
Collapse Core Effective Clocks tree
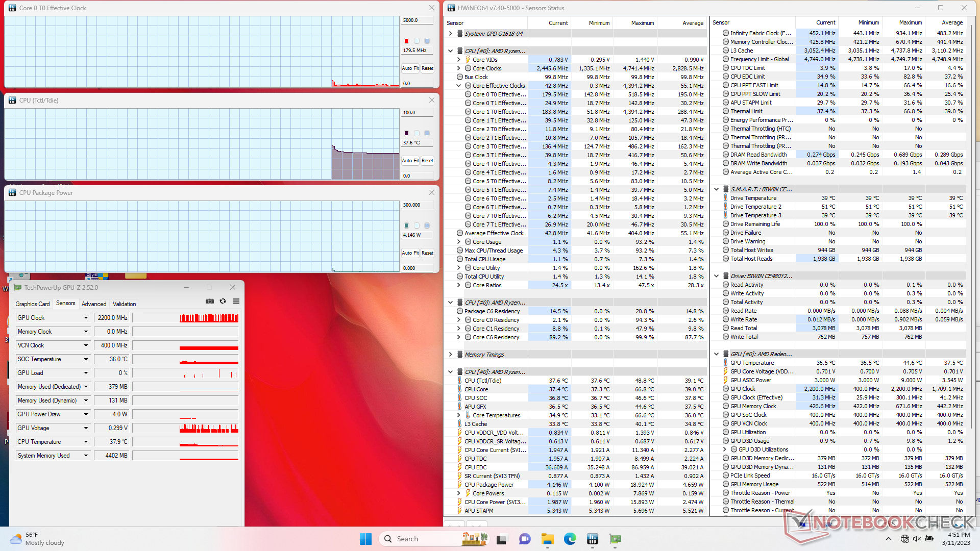coord(458,86)
